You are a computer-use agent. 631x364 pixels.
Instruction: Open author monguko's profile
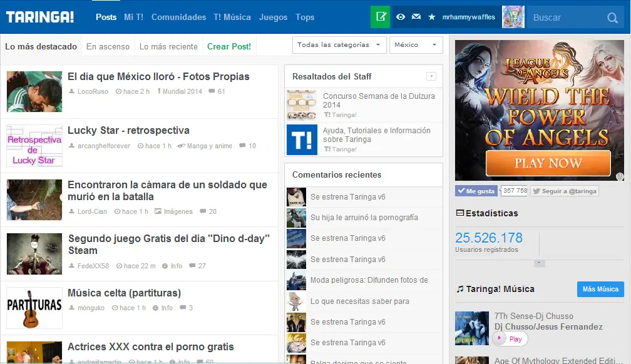[x=91, y=308]
